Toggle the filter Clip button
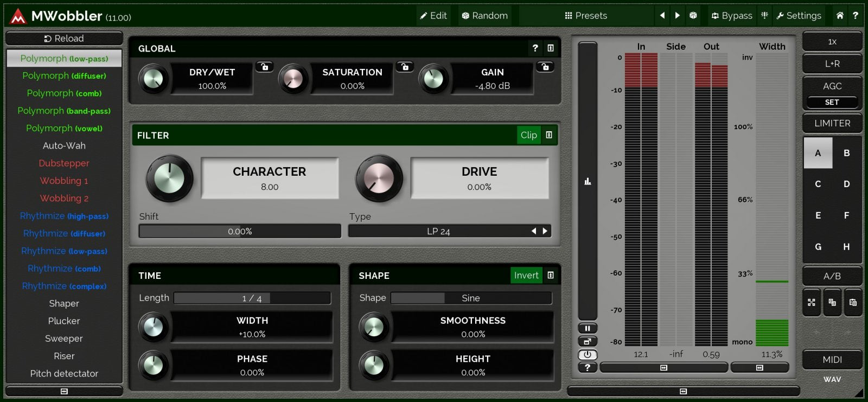The height and width of the screenshot is (402, 868). point(528,135)
